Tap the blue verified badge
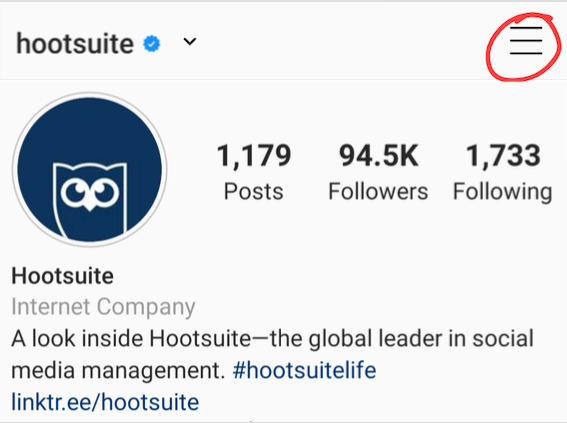 [x=152, y=44]
